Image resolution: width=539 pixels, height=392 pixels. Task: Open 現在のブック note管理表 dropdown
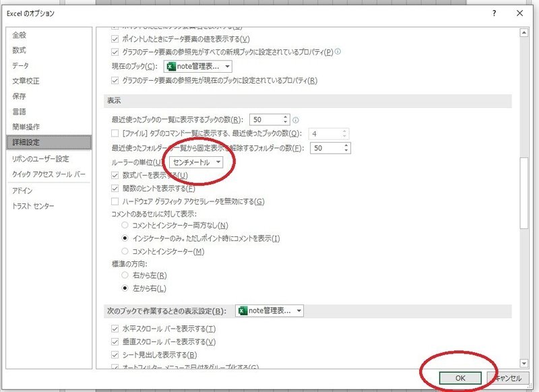tap(197, 66)
